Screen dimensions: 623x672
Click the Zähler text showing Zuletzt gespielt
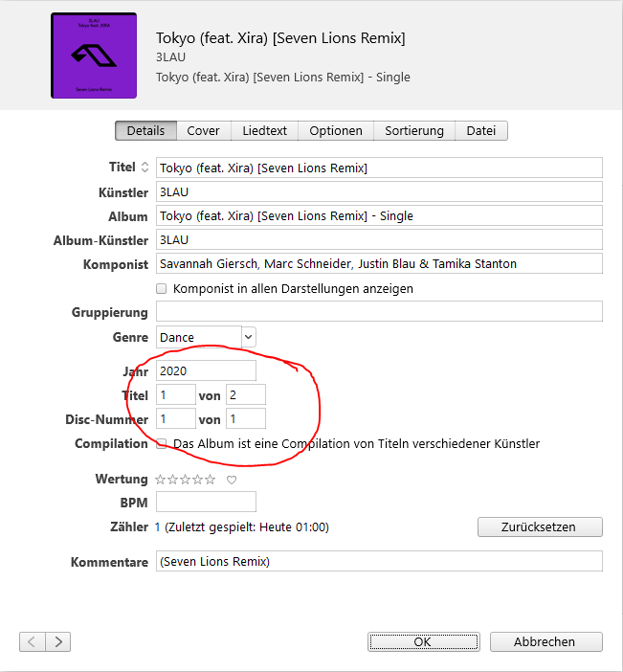point(242,527)
